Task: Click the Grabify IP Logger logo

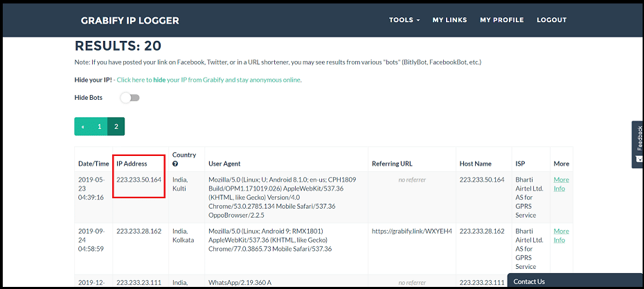Action: [x=129, y=21]
